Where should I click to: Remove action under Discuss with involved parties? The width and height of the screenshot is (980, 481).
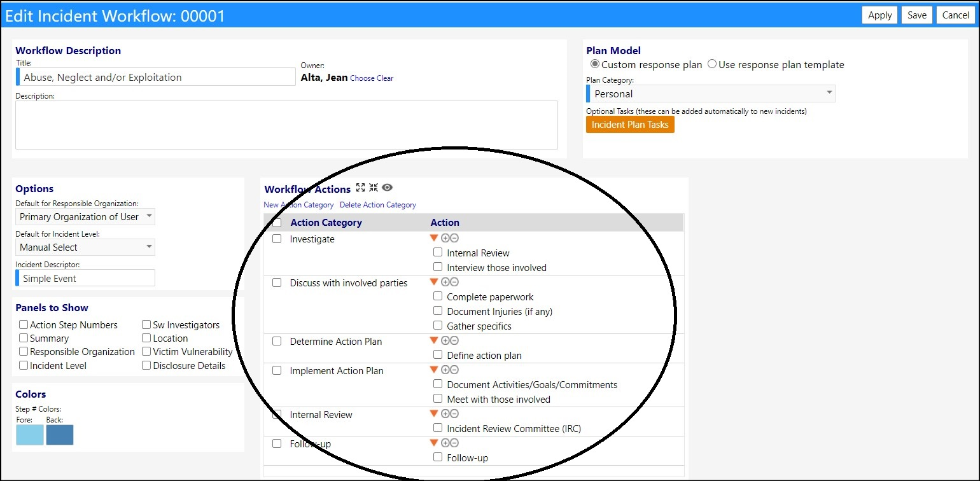click(x=454, y=282)
